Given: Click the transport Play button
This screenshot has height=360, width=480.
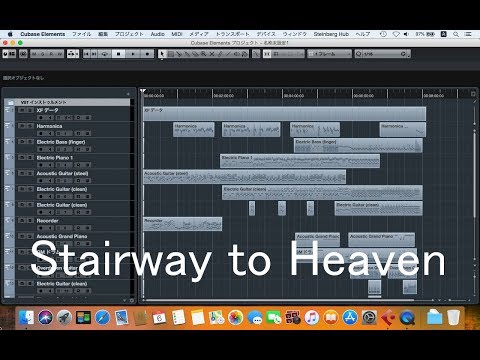Looking at the screenshot, I should 133,54.
